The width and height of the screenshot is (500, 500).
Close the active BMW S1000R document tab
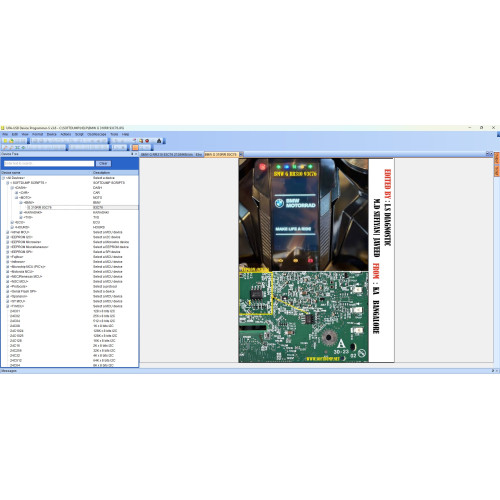click(x=241, y=154)
